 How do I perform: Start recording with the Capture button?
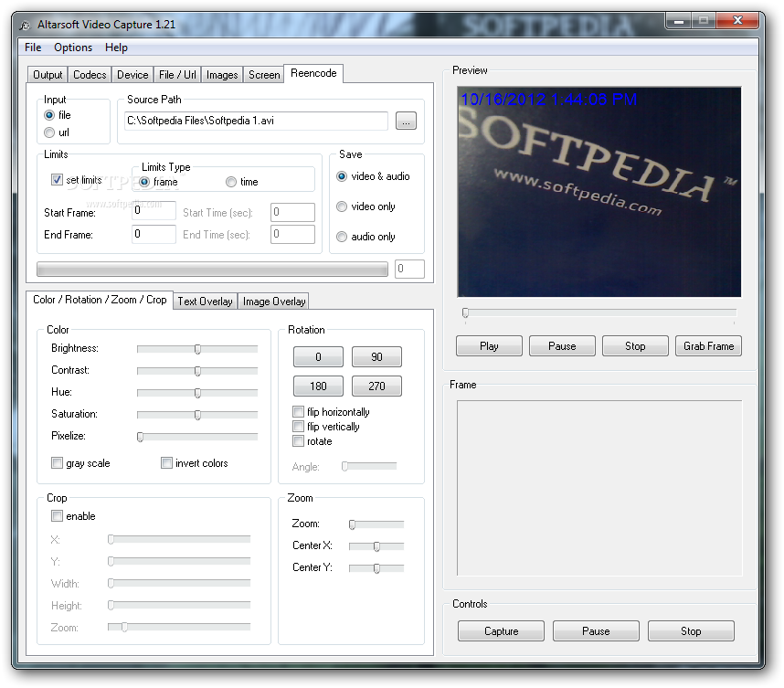tap(501, 631)
